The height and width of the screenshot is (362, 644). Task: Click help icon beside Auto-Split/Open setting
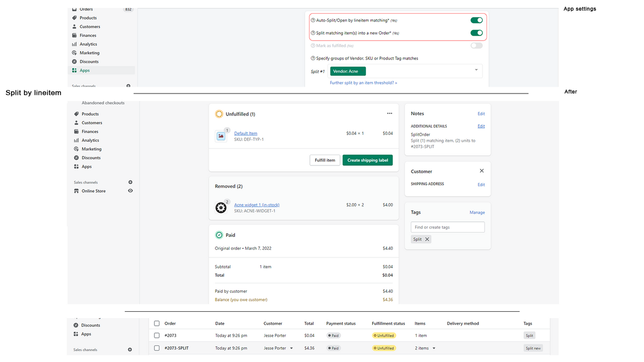(x=313, y=21)
